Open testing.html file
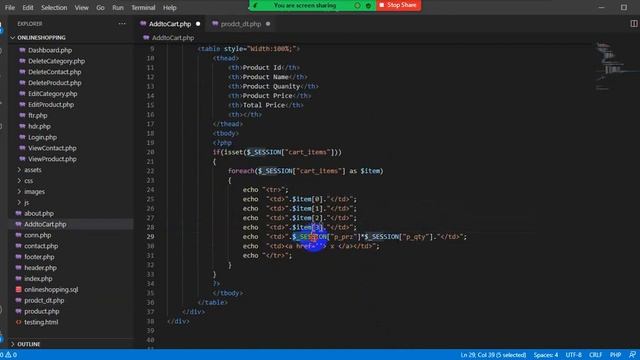Image resolution: width=640 pixels, height=360 pixels. 41,322
